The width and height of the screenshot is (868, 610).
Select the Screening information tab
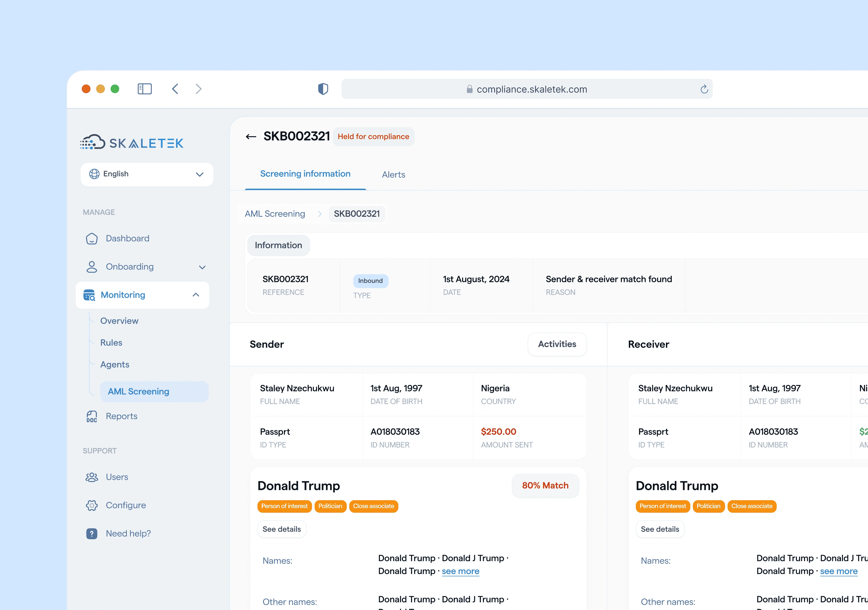click(305, 174)
